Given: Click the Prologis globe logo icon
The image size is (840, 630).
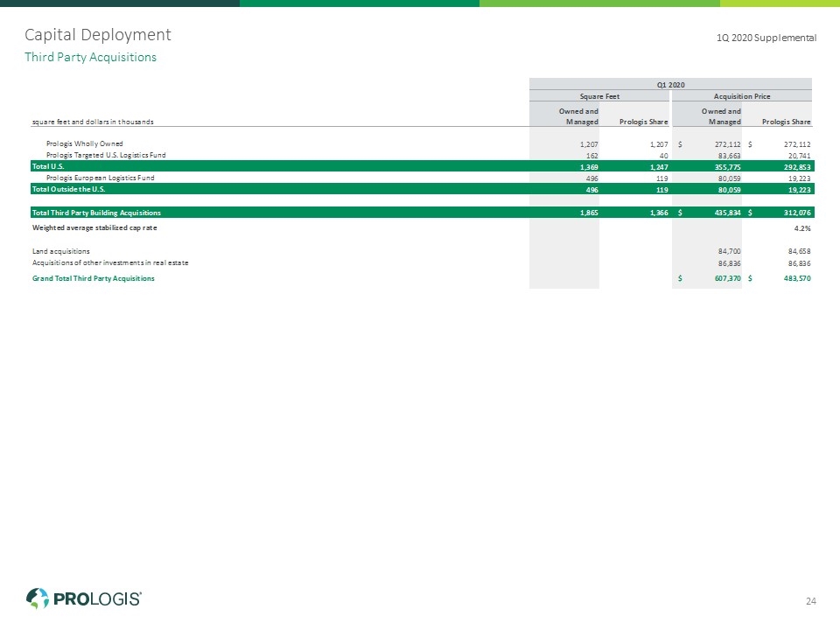Looking at the screenshot, I should point(38,598).
